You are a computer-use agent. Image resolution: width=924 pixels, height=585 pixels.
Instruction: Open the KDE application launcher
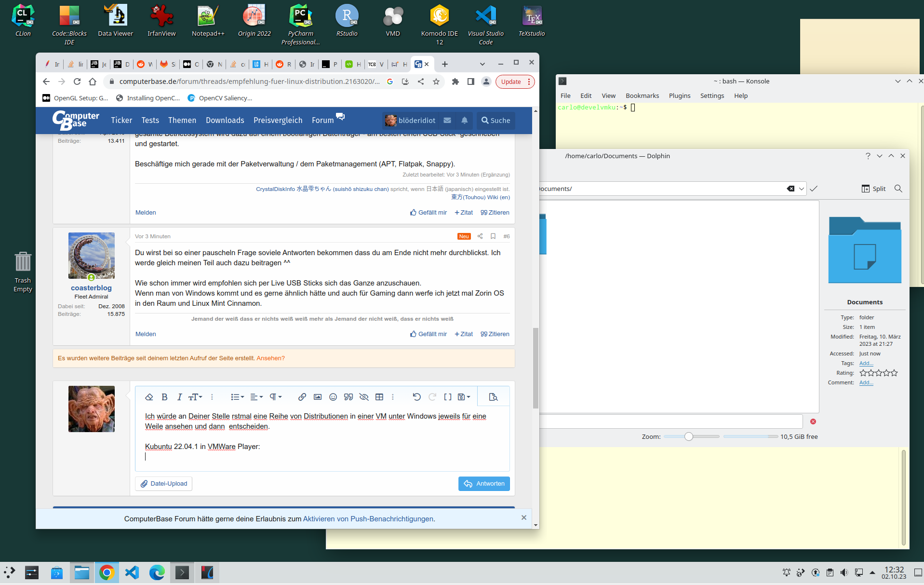click(10, 572)
